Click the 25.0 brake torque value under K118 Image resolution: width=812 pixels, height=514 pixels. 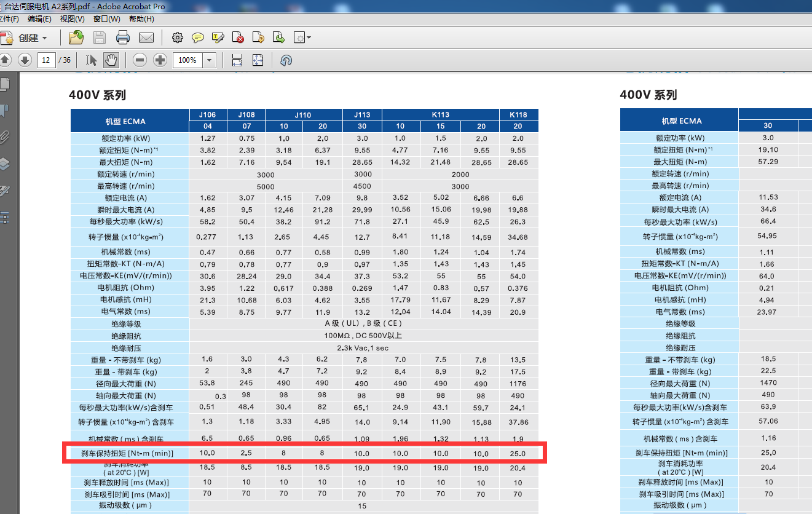(518, 454)
